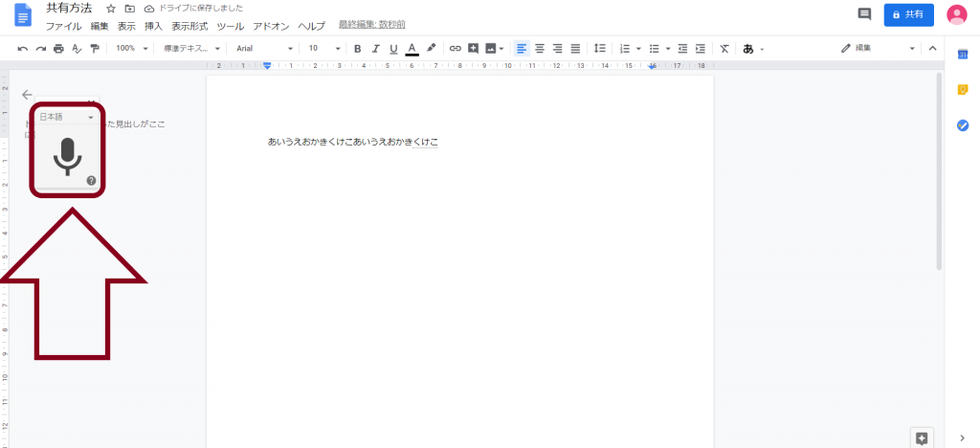980x448 pixels.
Task: Open the ヘルプ menu
Action: tap(311, 26)
